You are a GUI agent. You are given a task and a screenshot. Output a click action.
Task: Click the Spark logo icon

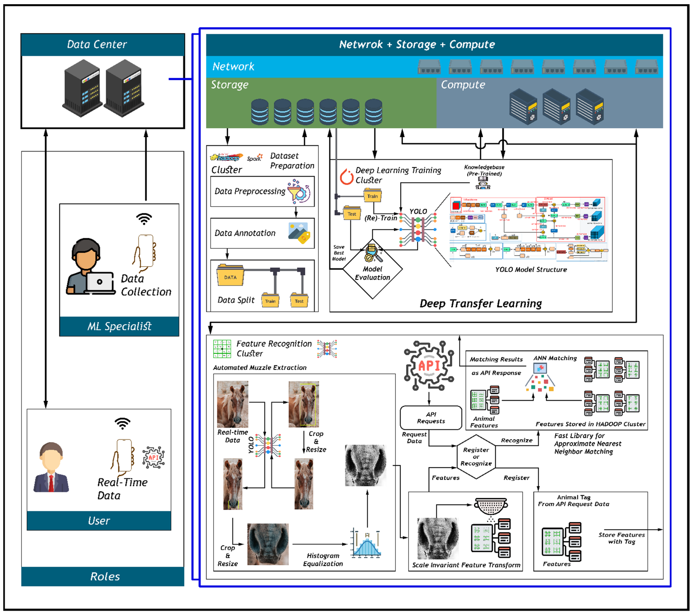[255, 158]
